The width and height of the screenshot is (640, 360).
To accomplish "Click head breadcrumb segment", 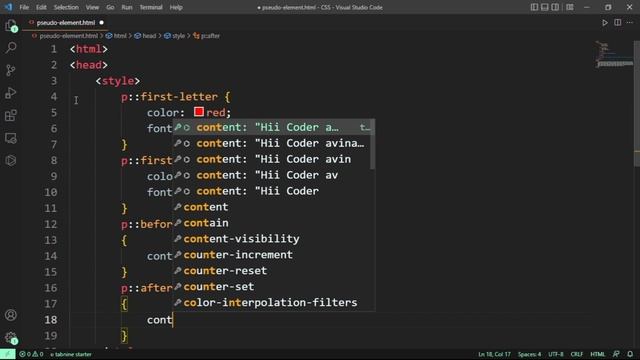I will [146, 36].
